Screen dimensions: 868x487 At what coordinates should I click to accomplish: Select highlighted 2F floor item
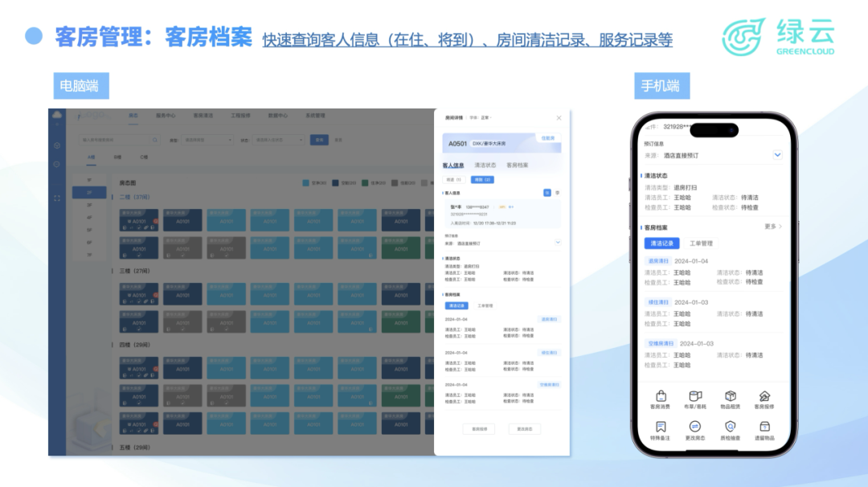click(x=89, y=193)
